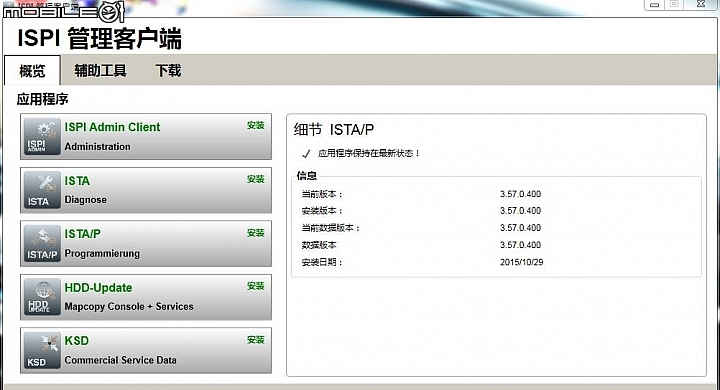Select the ISTA application title

point(77,181)
